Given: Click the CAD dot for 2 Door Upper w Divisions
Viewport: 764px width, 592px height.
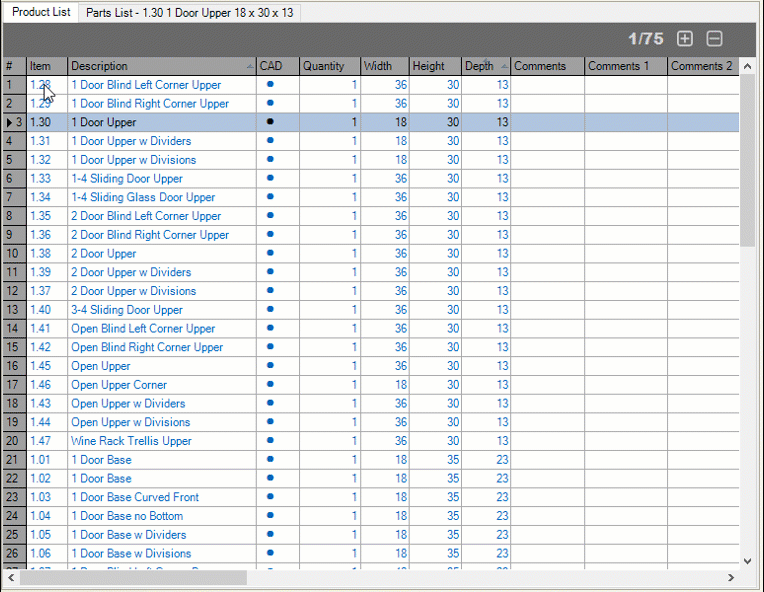Looking at the screenshot, I should coord(270,290).
